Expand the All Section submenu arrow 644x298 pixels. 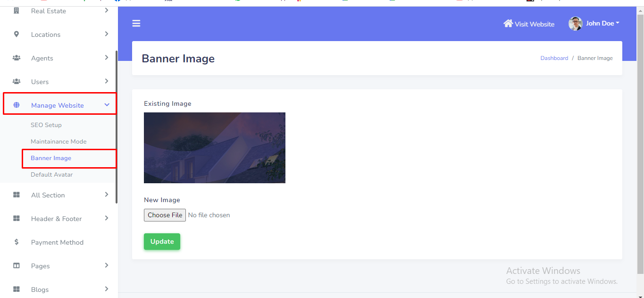[x=107, y=195]
